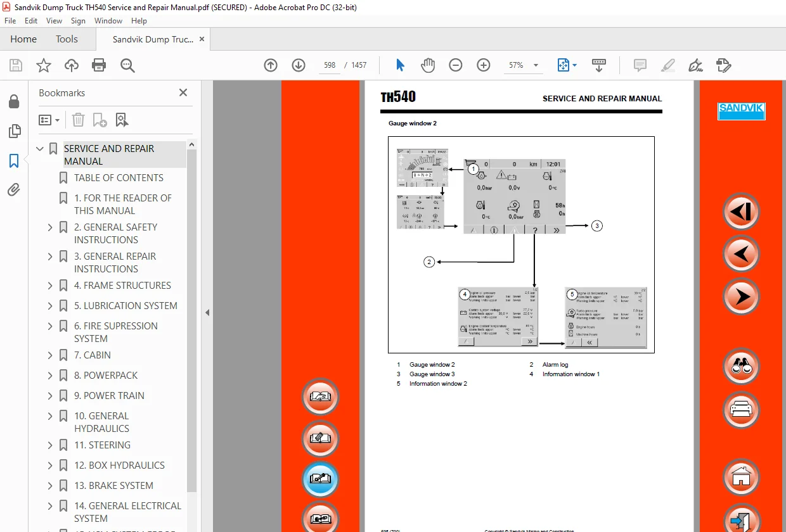Open the Attachments paperclip panel
The image size is (786, 532).
click(14, 189)
